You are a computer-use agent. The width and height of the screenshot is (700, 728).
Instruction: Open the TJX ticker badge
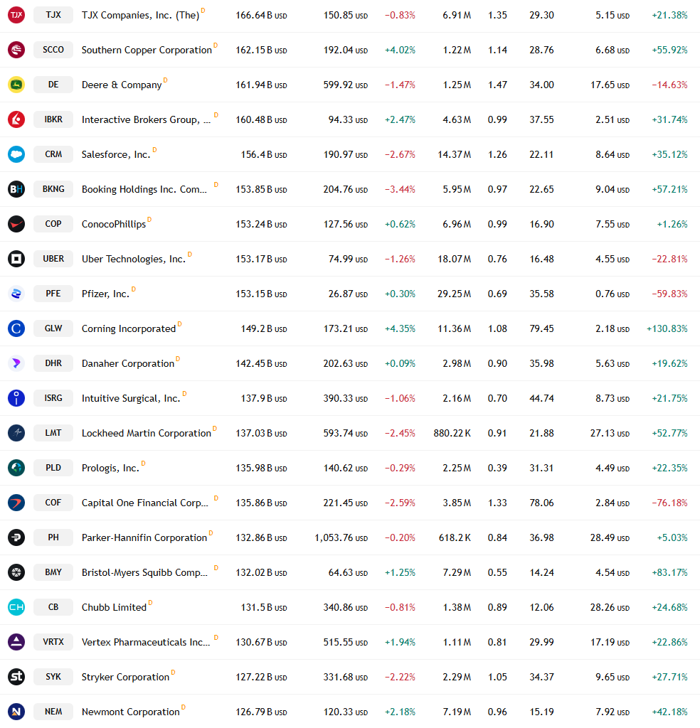(x=53, y=15)
